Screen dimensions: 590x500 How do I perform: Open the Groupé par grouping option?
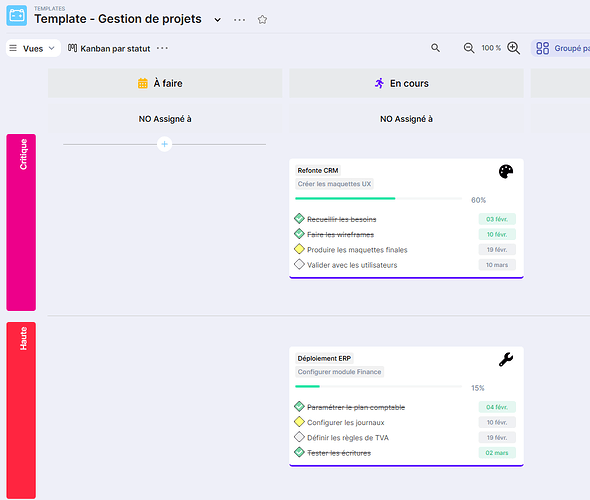[x=562, y=48]
